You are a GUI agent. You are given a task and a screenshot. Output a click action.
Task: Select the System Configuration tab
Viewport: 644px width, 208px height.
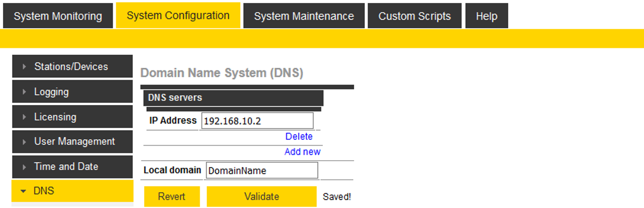click(x=178, y=16)
